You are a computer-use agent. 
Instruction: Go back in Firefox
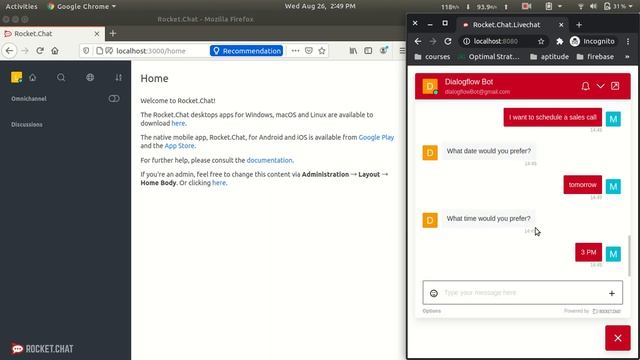click(9, 51)
